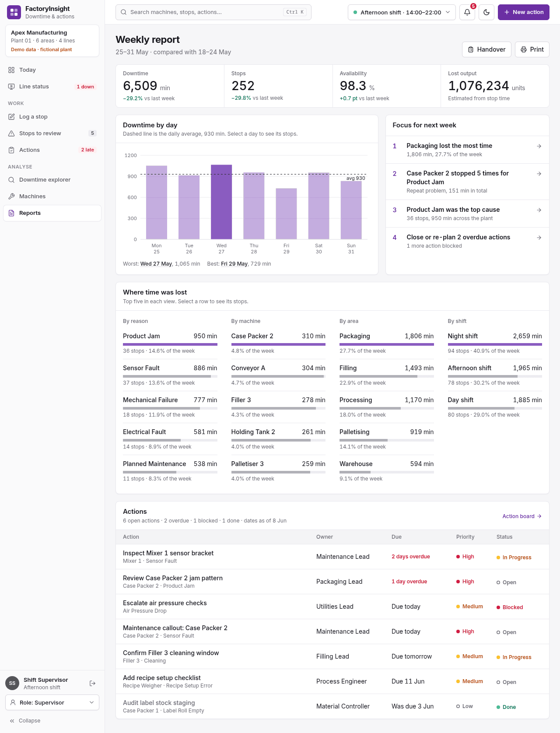Click the search machines input field
The image size is (560, 733).
pos(213,12)
